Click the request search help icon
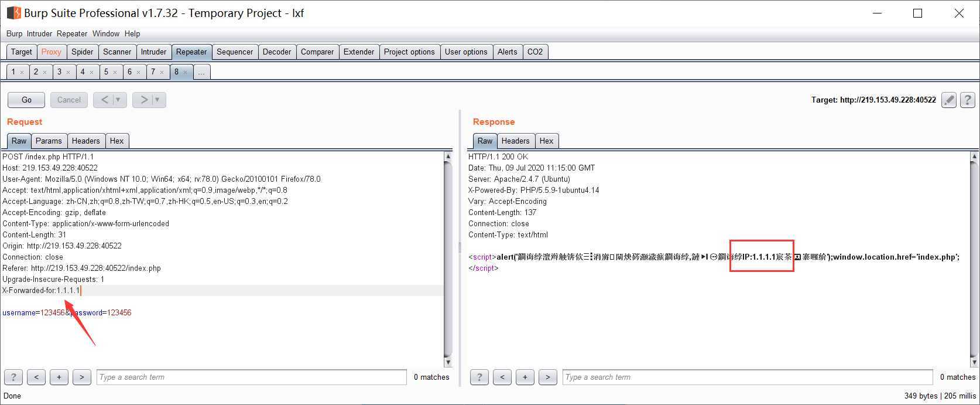980x405 pixels. [x=13, y=377]
